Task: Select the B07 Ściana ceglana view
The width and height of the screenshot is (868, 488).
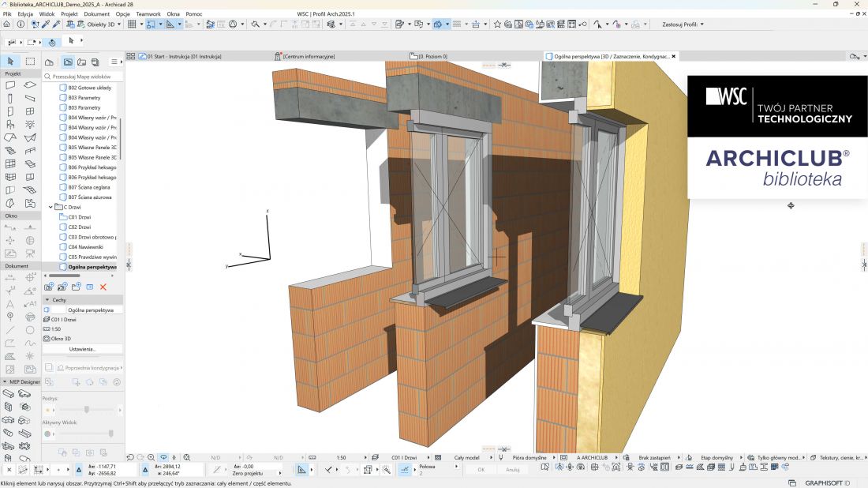Action: 88,187
